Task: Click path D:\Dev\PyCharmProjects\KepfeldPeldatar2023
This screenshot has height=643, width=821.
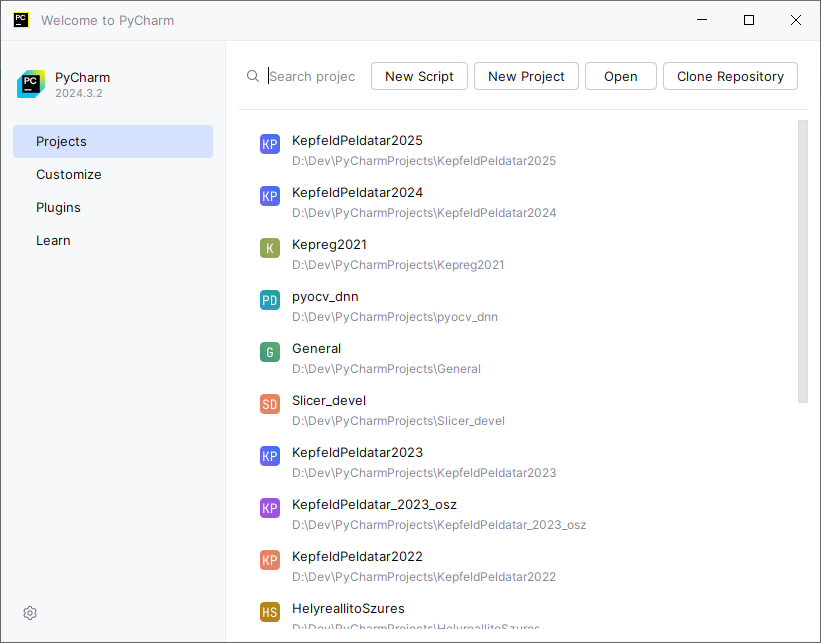Action: (424, 473)
